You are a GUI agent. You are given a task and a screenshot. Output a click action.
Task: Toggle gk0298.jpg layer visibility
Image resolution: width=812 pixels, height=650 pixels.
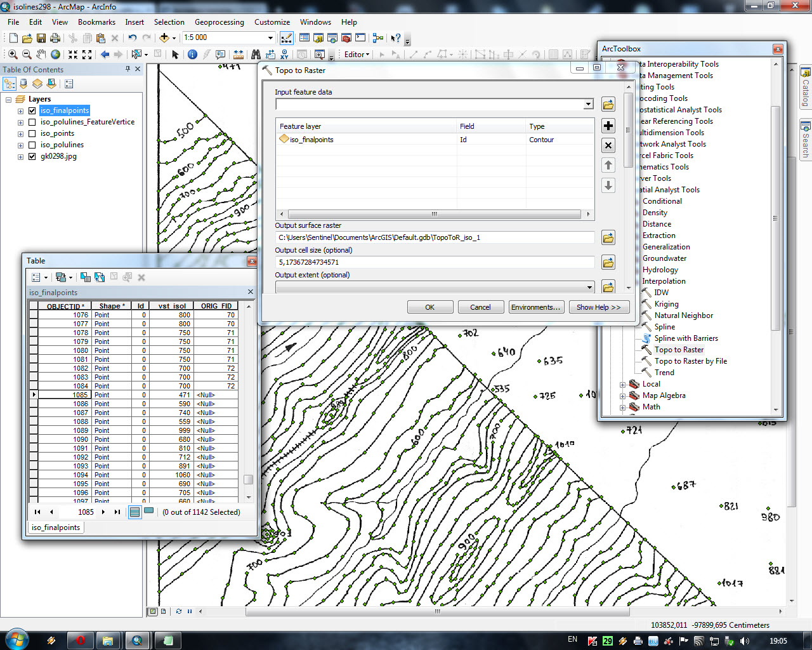click(32, 156)
